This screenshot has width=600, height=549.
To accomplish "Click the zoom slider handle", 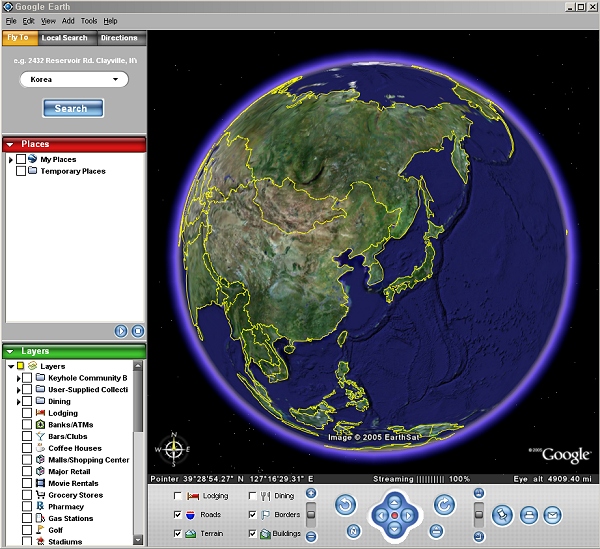I will pos(311,514).
